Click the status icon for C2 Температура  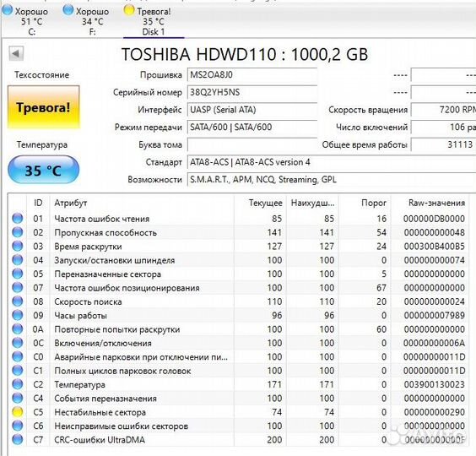(x=18, y=384)
